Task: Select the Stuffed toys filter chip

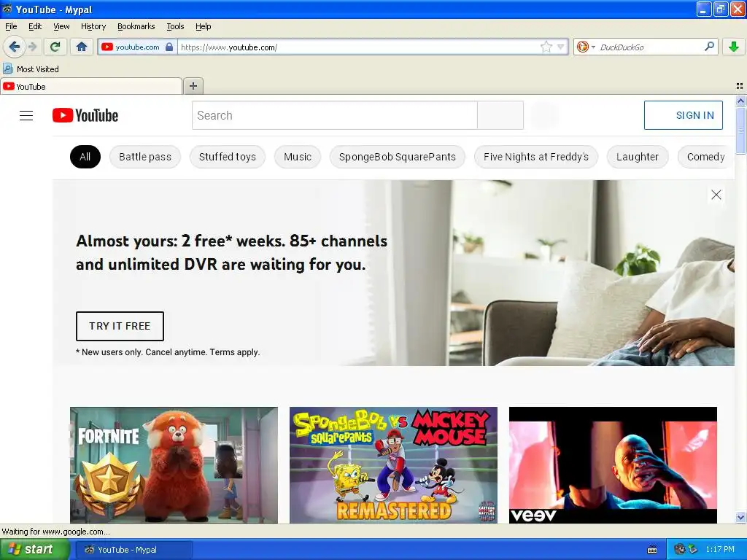Action: point(228,157)
